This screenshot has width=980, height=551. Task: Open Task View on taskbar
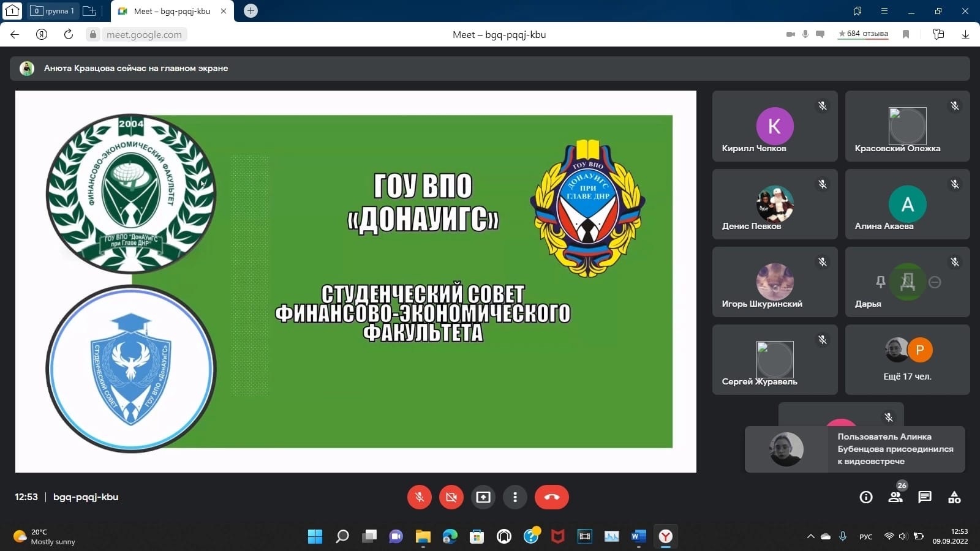(x=369, y=536)
